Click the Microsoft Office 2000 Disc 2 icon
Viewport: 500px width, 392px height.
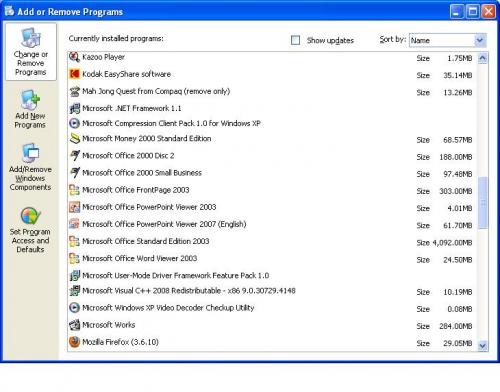coord(74,156)
